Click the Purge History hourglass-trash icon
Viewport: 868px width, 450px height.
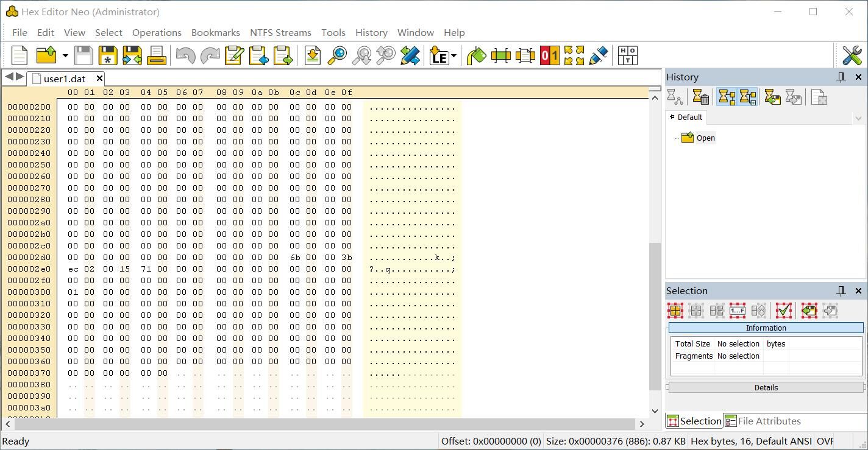point(701,97)
